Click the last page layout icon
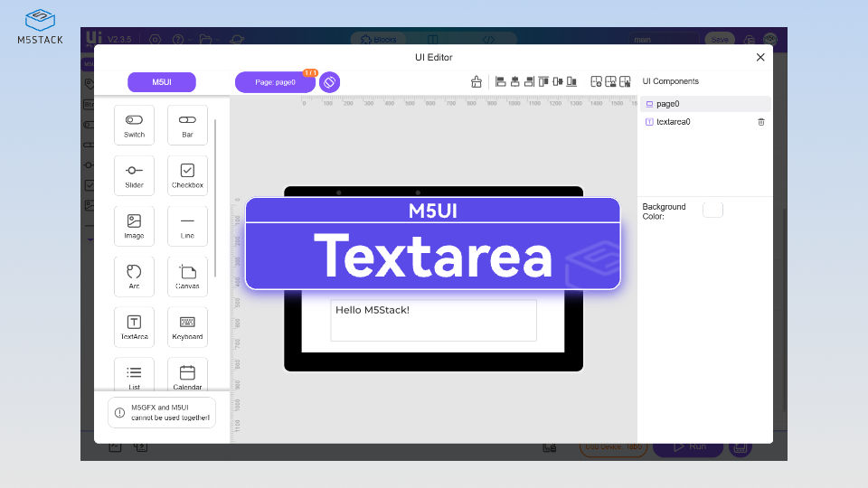This screenshot has height=488, width=868. (625, 82)
